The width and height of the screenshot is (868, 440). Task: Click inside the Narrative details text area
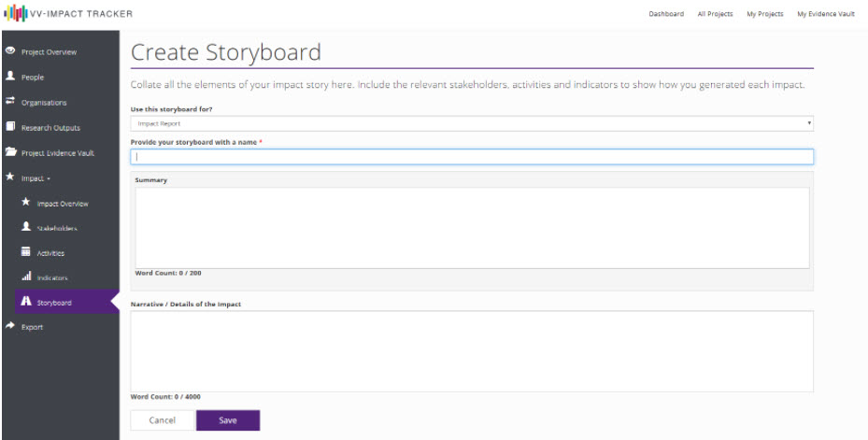pos(472,351)
